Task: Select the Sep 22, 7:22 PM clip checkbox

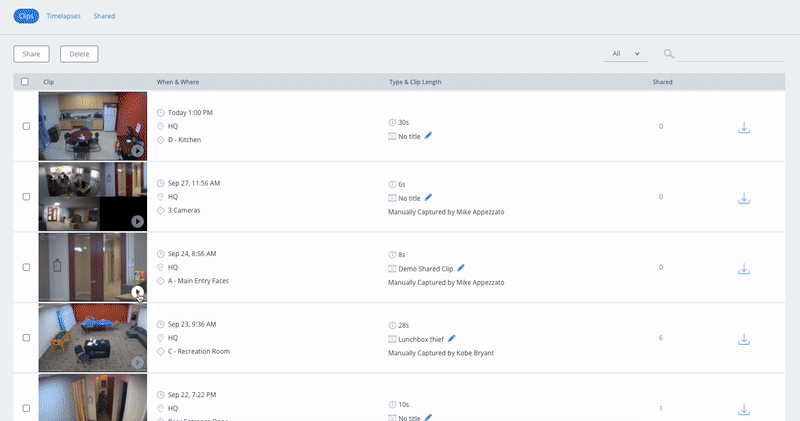Action: [x=26, y=408]
